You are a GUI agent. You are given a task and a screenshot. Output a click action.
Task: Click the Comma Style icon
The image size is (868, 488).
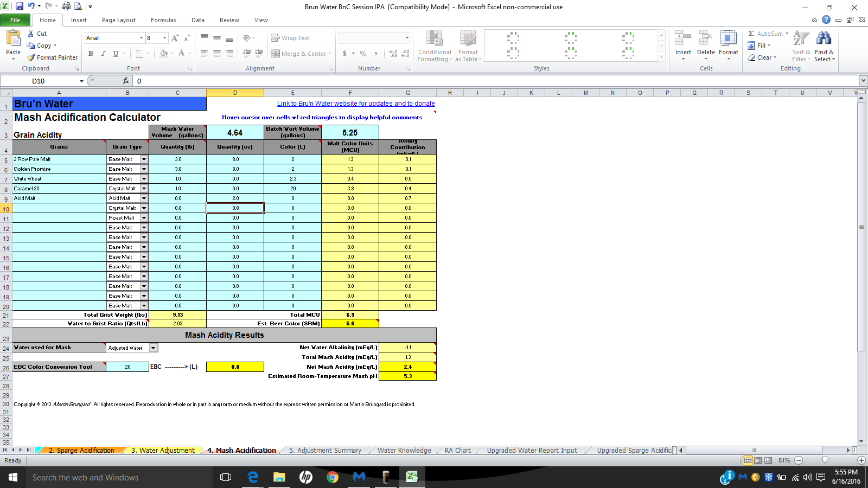click(375, 54)
